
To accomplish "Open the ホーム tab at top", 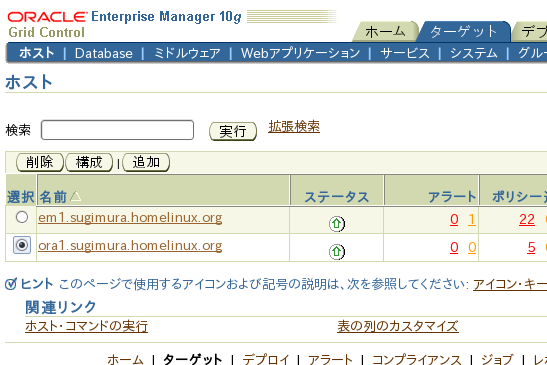I will coord(385,32).
